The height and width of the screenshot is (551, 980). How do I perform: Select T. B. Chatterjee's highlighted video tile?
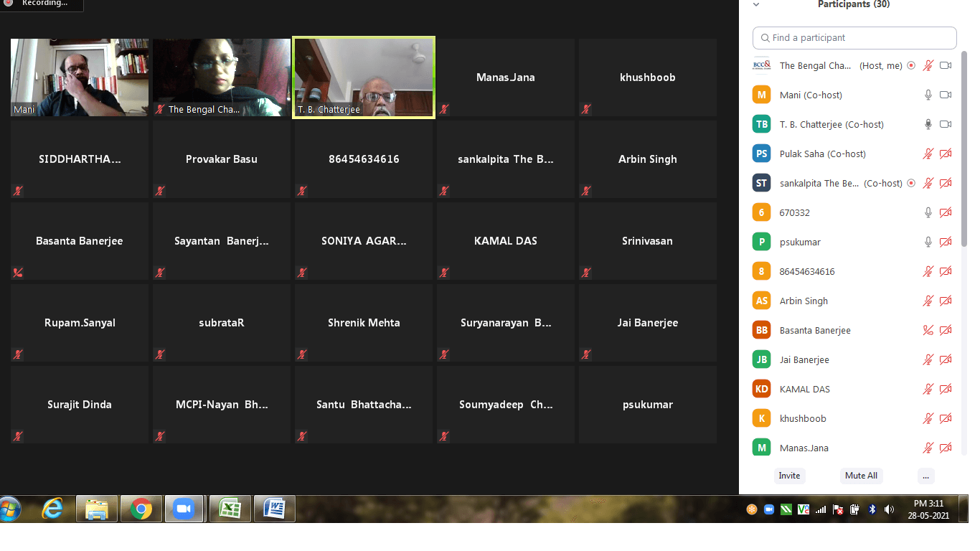point(364,77)
